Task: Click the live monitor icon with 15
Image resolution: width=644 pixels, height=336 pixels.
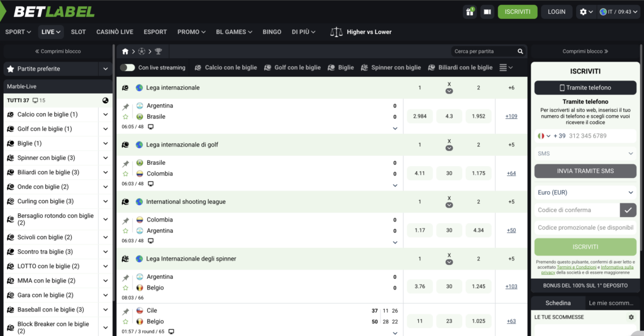Action: click(x=35, y=100)
